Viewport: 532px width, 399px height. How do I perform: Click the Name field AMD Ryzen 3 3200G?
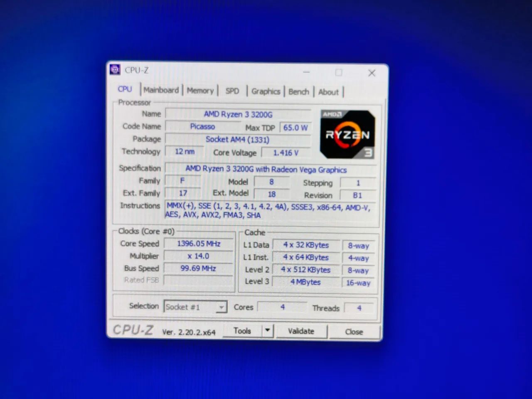(x=238, y=114)
